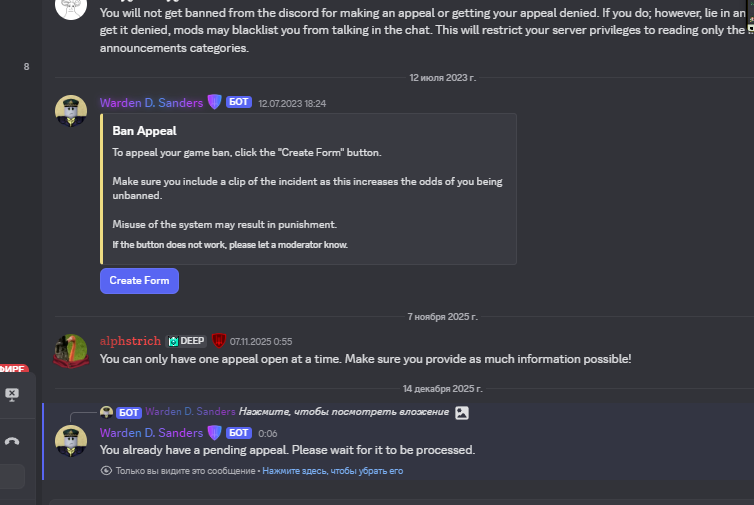Click Warden D. Sanders username in the latest message
The image size is (754, 505).
[150, 433]
